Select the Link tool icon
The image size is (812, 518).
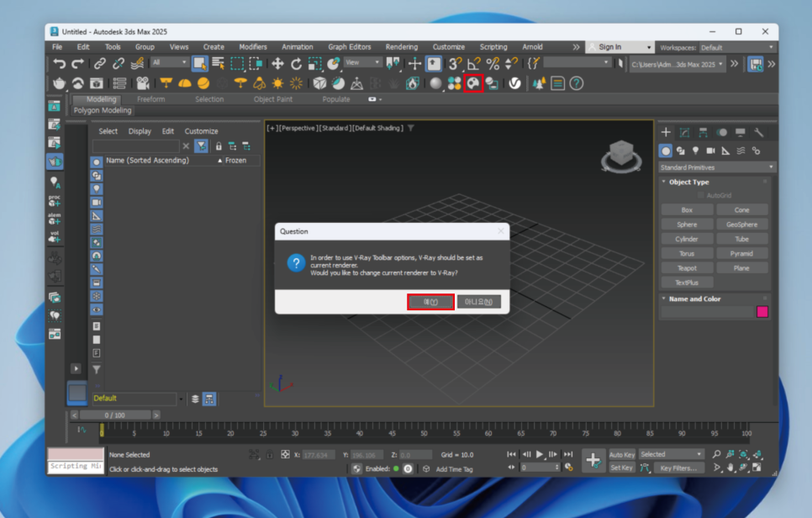(x=99, y=64)
